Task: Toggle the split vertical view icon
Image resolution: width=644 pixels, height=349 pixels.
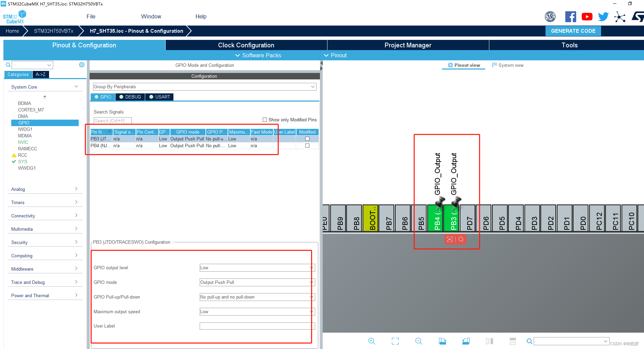Action: click(489, 341)
